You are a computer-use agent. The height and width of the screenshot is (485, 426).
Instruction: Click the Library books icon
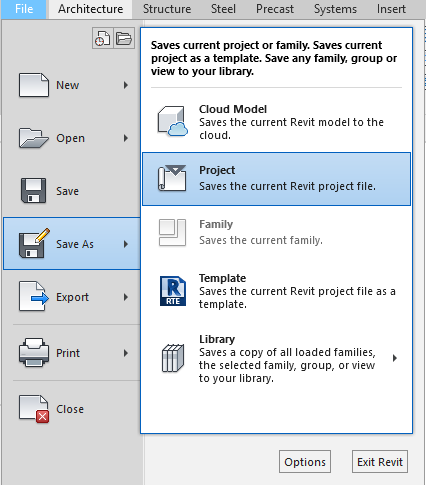point(173,358)
